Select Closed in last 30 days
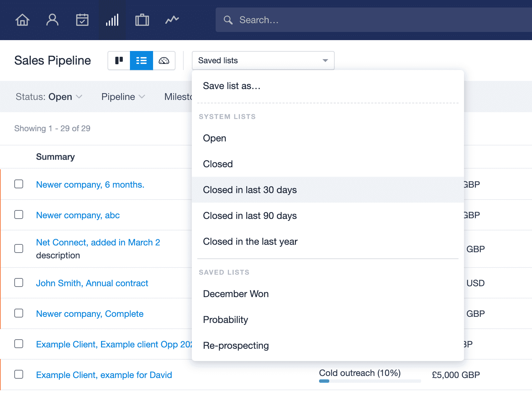 point(328,190)
